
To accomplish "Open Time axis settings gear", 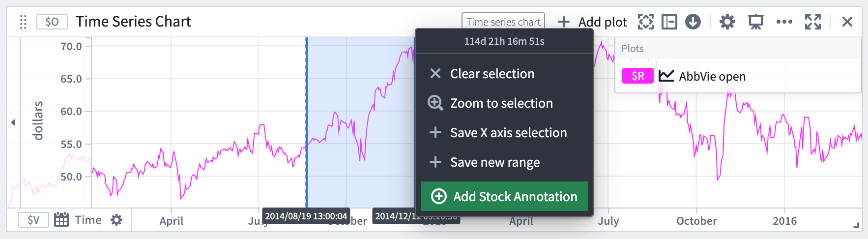I will tap(116, 220).
